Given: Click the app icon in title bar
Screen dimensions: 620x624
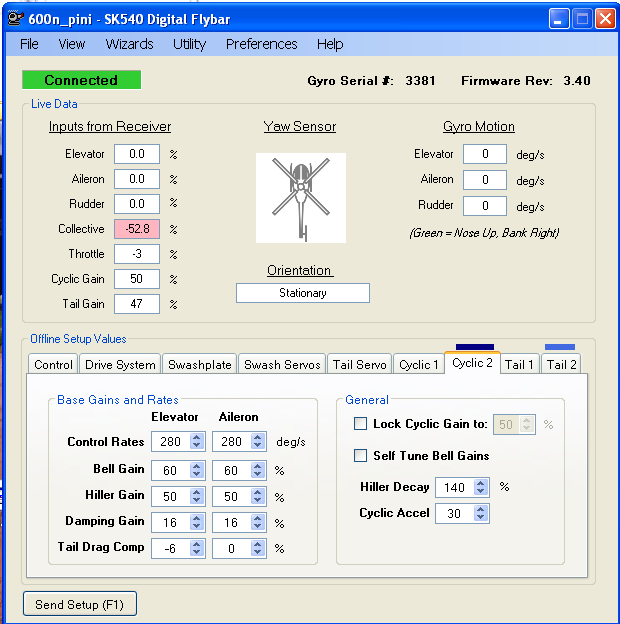Looking at the screenshot, I should pyautogui.click(x=16, y=18).
